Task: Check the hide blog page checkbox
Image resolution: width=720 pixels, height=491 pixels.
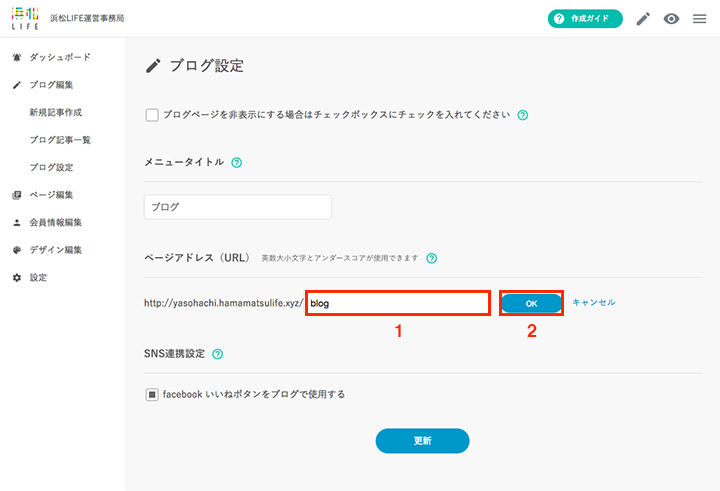Action: (x=152, y=115)
